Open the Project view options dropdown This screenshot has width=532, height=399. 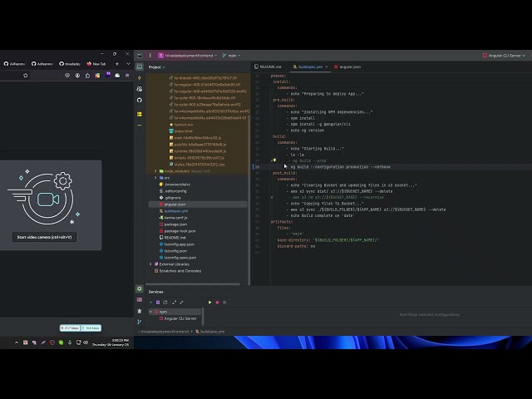[x=157, y=67]
